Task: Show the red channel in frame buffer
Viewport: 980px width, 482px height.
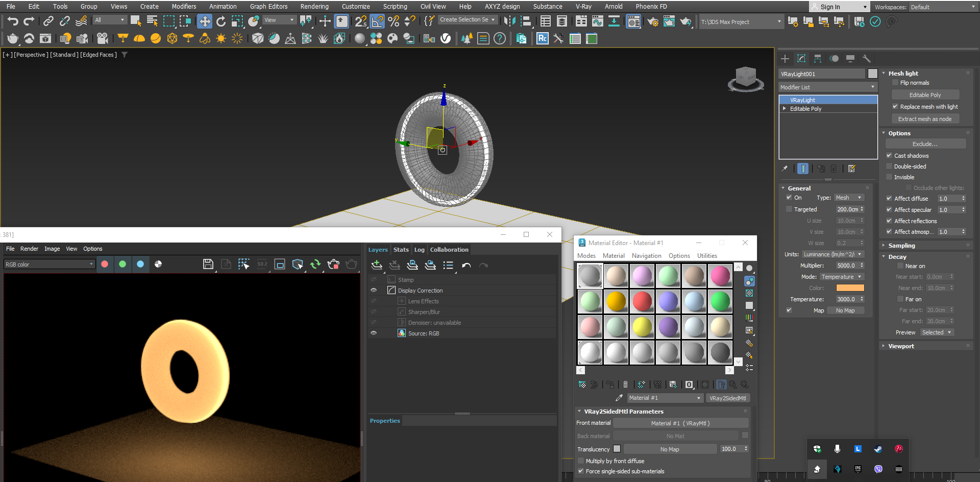Action: click(105, 264)
